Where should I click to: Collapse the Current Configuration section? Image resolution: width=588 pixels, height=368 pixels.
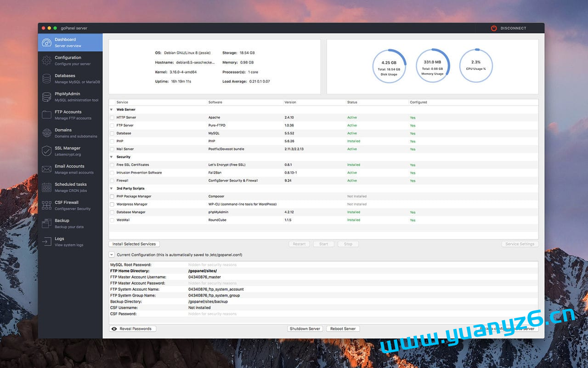pyautogui.click(x=111, y=254)
